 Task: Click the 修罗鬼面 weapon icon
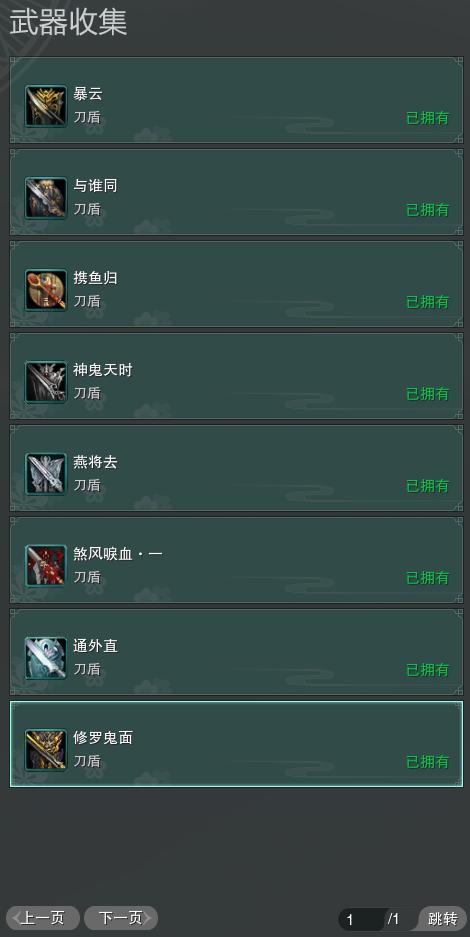46,750
